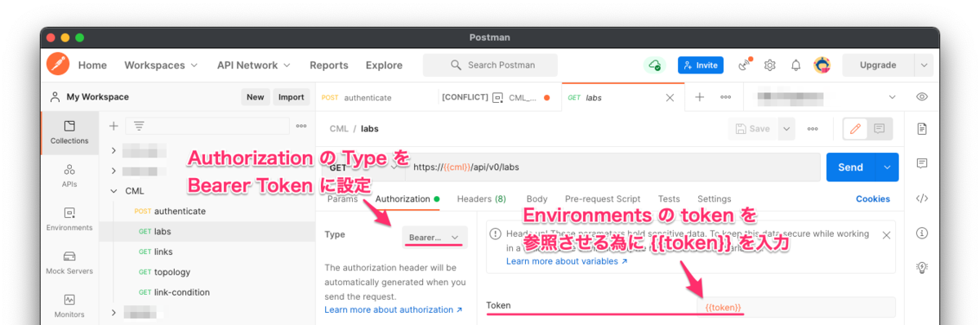This screenshot has height=325, width=980.
Task: Dismiss the Heads up warning banner
Action: (x=886, y=234)
